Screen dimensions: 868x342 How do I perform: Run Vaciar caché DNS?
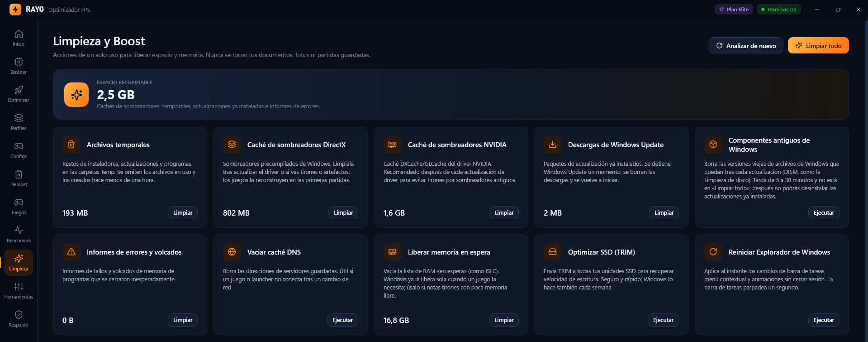pos(342,320)
